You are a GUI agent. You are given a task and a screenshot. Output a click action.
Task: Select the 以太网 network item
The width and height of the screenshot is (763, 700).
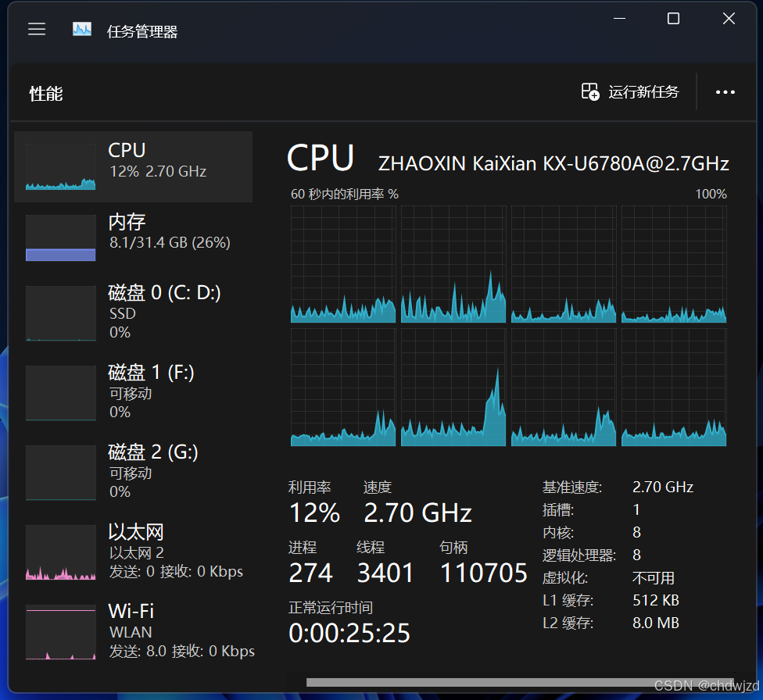(134, 552)
